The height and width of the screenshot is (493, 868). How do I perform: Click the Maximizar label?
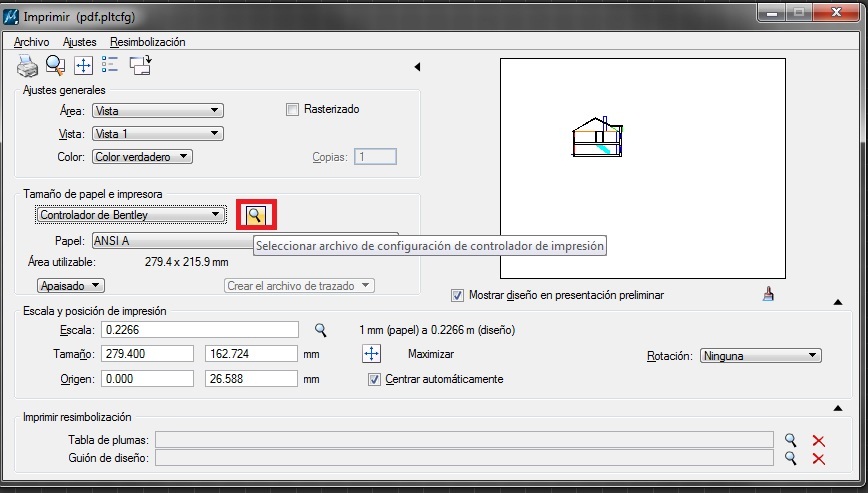(431, 354)
